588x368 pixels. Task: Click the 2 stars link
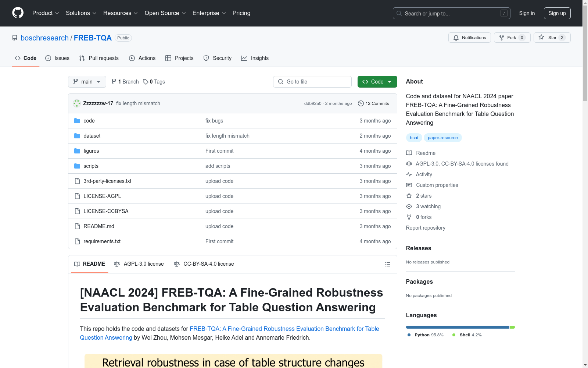[424, 196]
